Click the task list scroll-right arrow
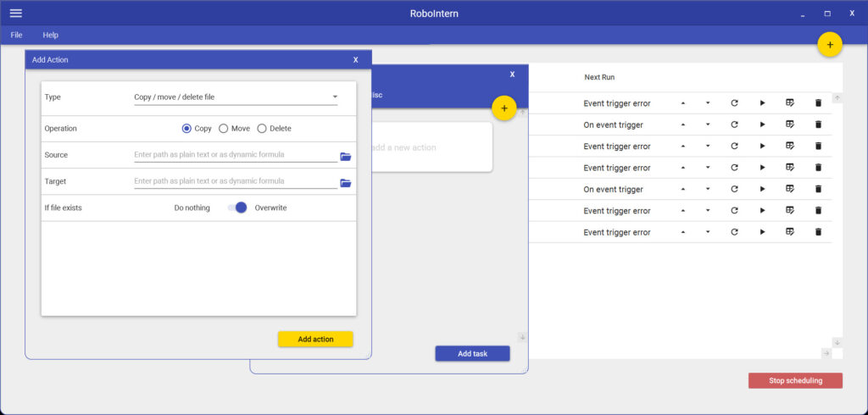 [826, 353]
